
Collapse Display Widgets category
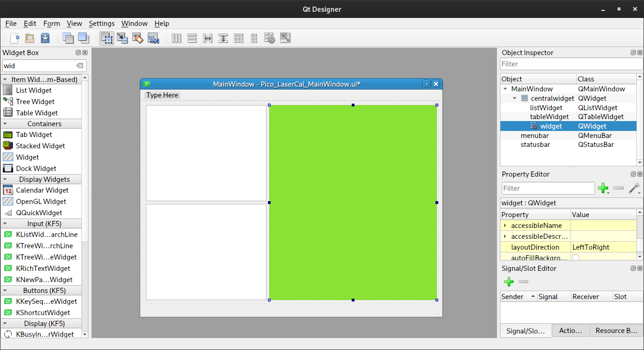pos(5,179)
